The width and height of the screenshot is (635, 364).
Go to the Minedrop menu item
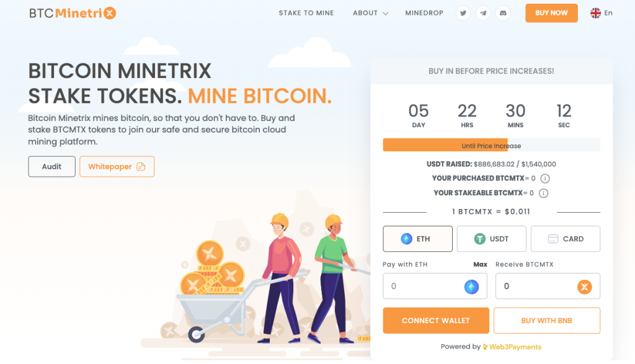(x=424, y=13)
